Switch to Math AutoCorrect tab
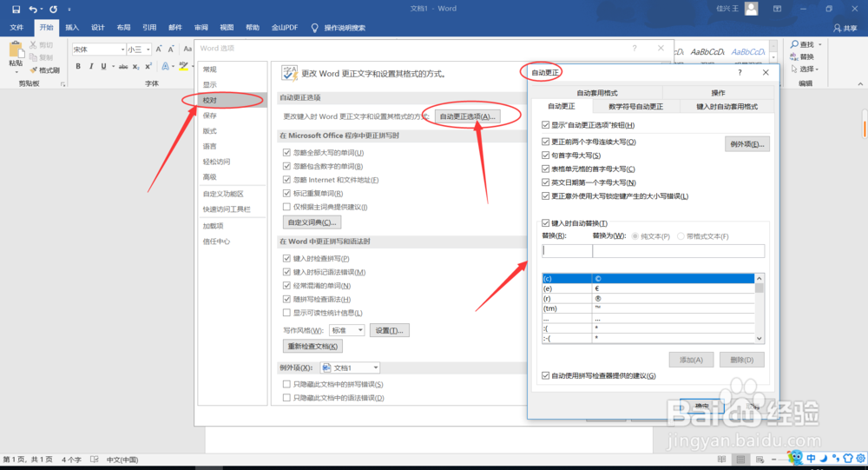 pyautogui.click(x=635, y=106)
